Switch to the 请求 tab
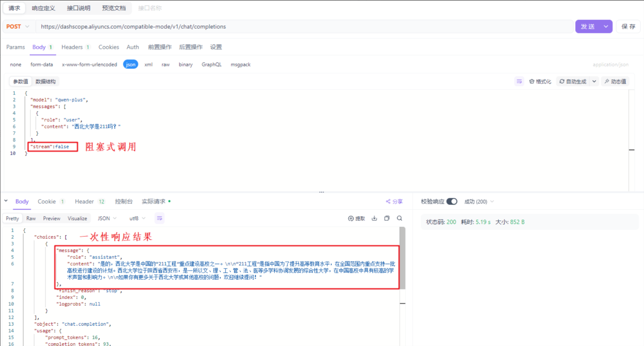 tap(14, 8)
